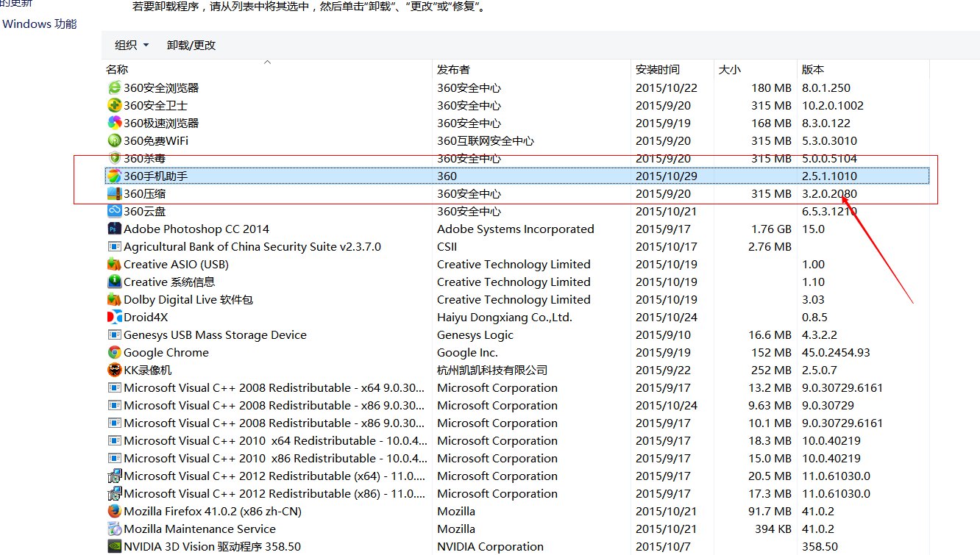
Task: Sort programs by 大小 column header
Action: (x=729, y=70)
